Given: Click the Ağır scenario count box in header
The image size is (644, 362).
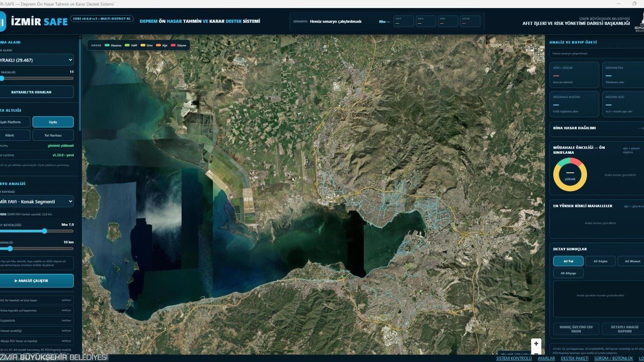Looking at the screenshot, I should click(x=448, y=21).
